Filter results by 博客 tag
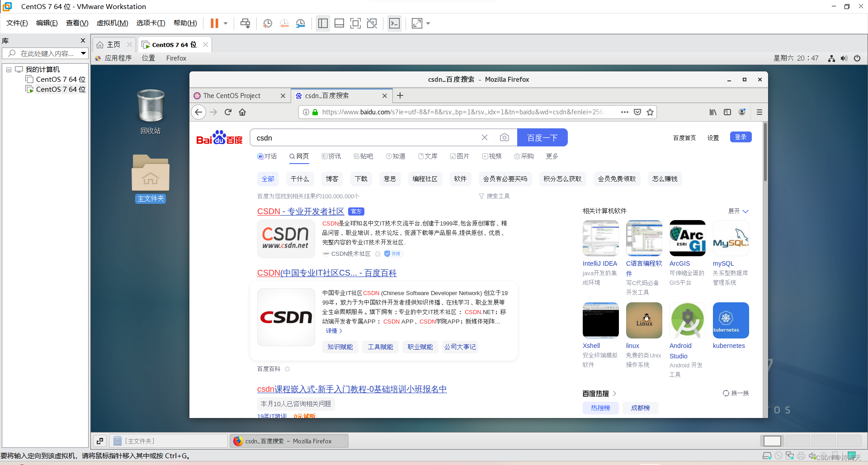Image resolution: width=868 pixels, height=465 pixels. (332, 179)
